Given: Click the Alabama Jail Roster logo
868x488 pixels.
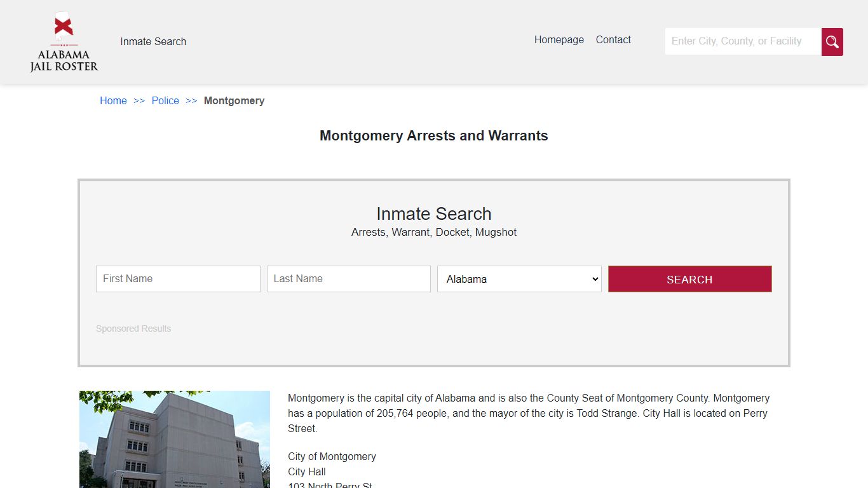Looking at the screenshot, I should tap(64, 41).
